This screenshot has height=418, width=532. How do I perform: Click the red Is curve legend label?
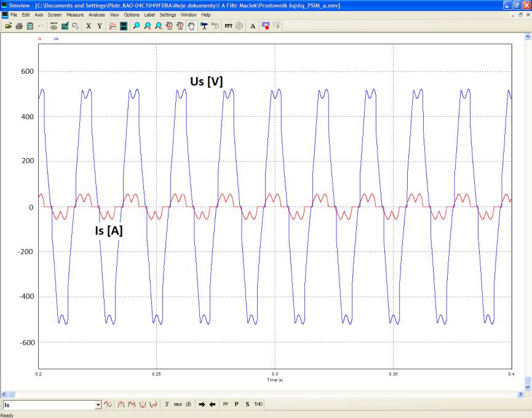40,39
